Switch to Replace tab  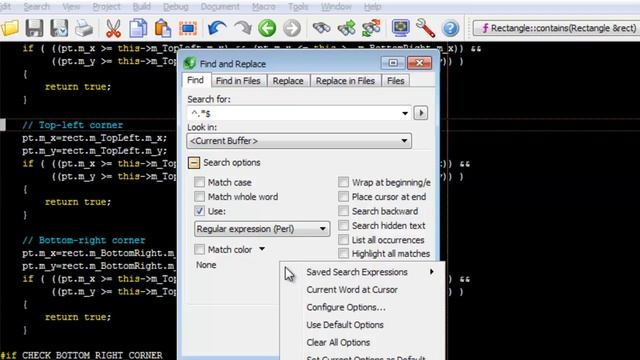point(288,81)
